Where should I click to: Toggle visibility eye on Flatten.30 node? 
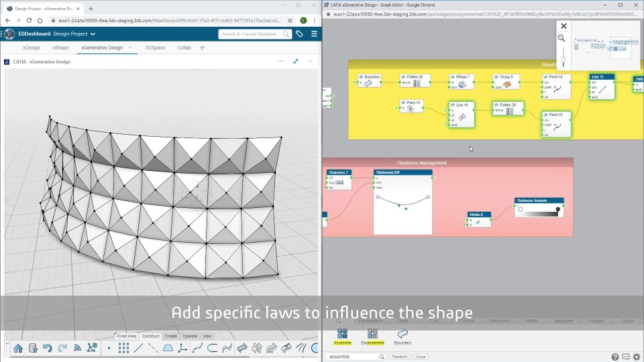click(x=403, y=77)
